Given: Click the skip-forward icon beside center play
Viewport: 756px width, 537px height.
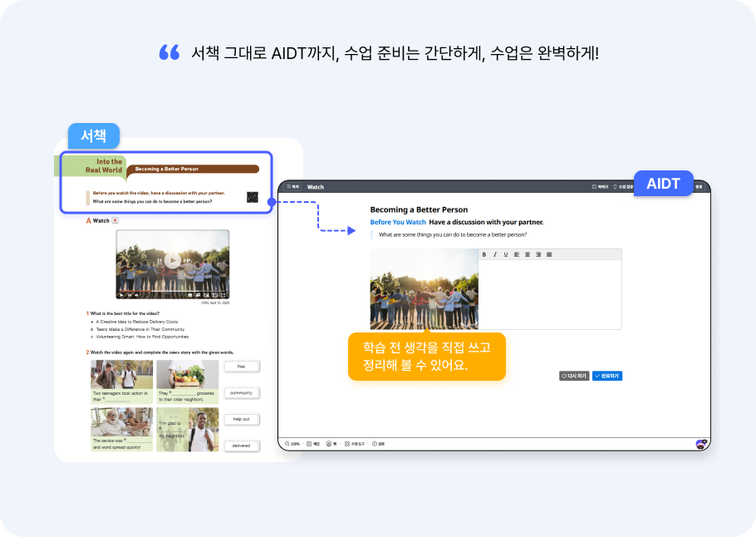Looking at the screenshot, I should click(187, 260).
